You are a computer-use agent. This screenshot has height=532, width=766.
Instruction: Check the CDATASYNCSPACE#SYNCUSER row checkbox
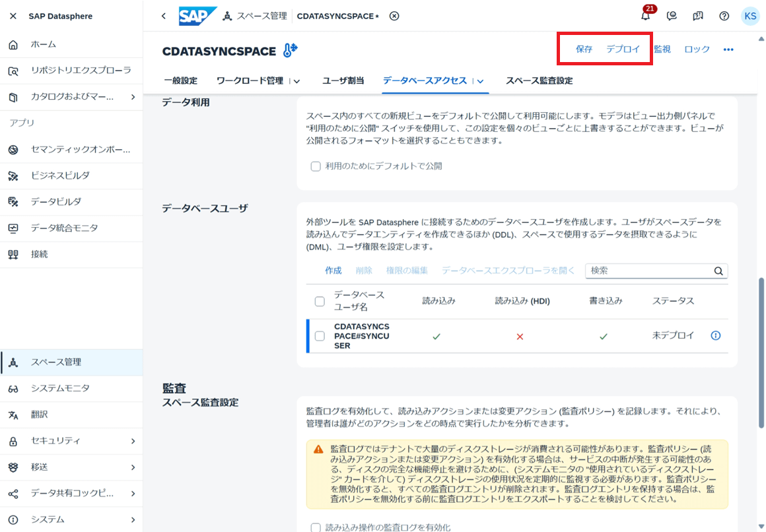click(320, 336)
